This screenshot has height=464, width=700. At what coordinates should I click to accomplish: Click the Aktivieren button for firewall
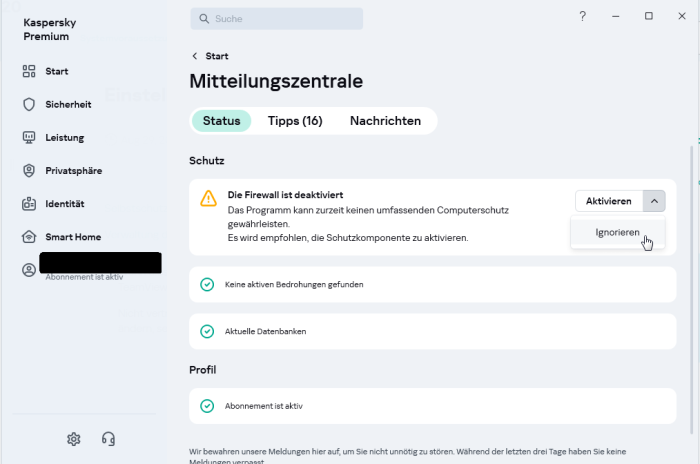point(608,201)
